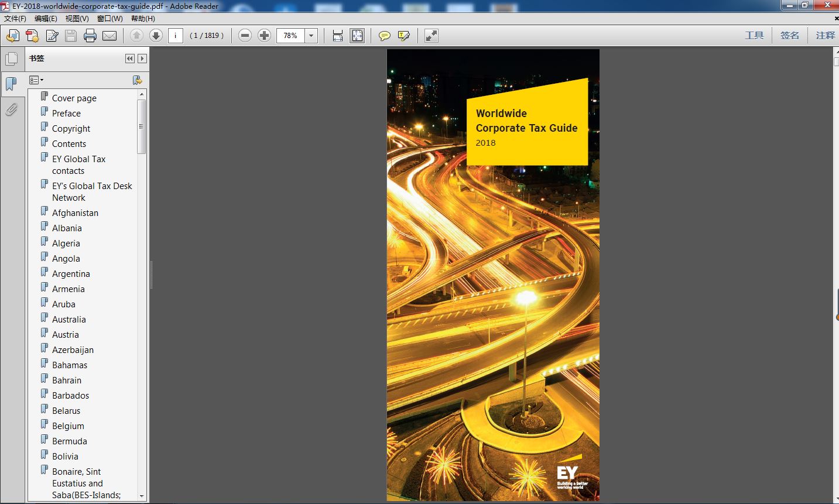Open the zoom percentage dropdown
This screenshot has width=839, height=504.
(311, 36)
